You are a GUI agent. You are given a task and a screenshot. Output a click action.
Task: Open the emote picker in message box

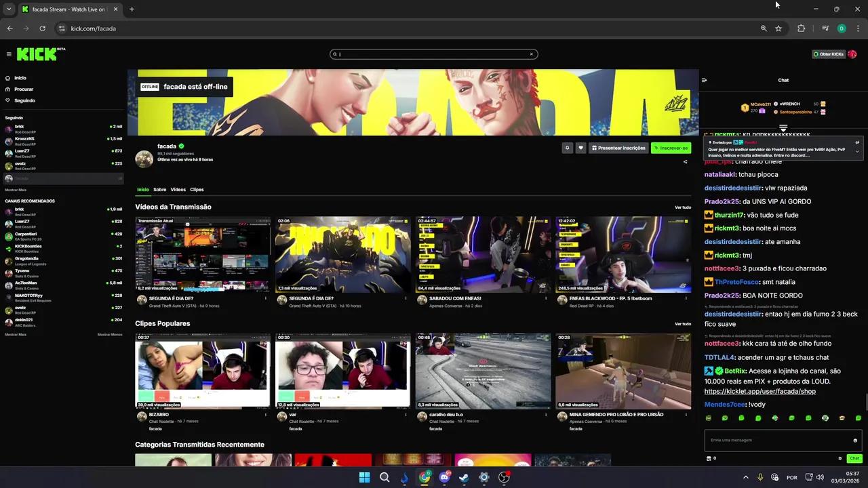[855, 441]
